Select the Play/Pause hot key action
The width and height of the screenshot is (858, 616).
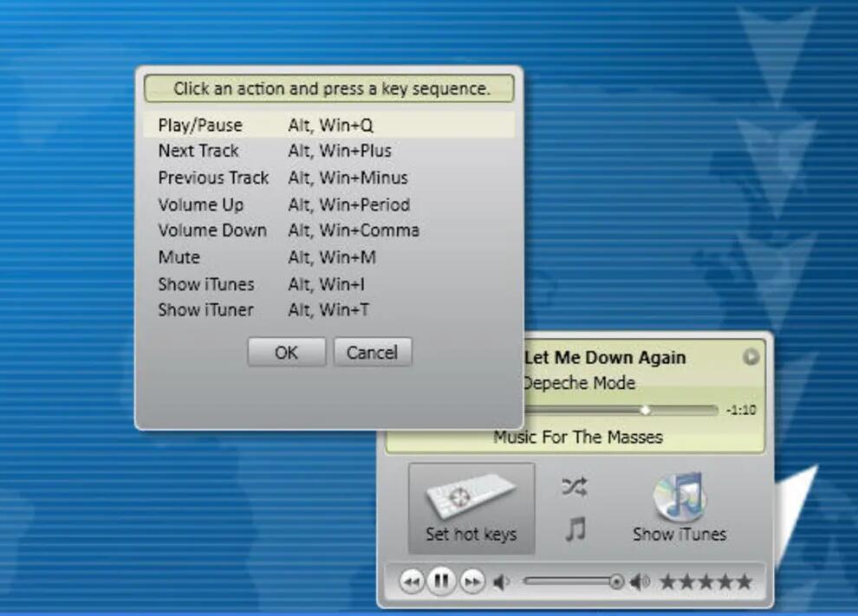200,126
